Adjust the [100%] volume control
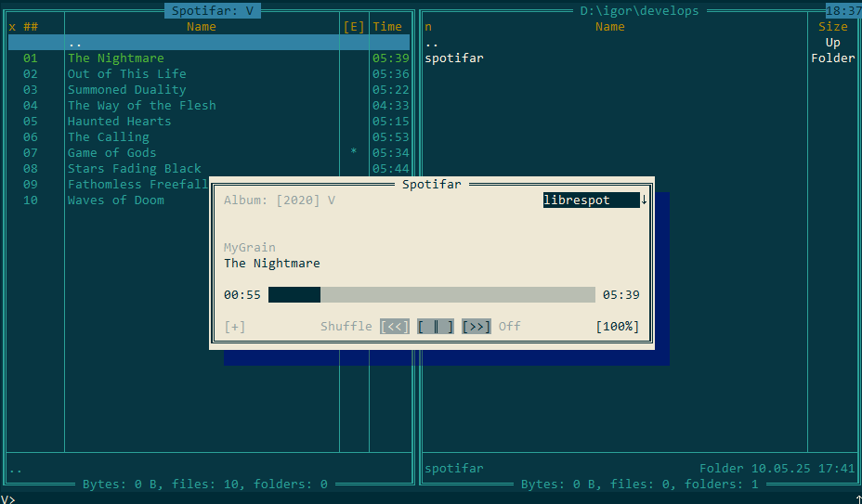862x504 pixels. click(x=618, y=327)
